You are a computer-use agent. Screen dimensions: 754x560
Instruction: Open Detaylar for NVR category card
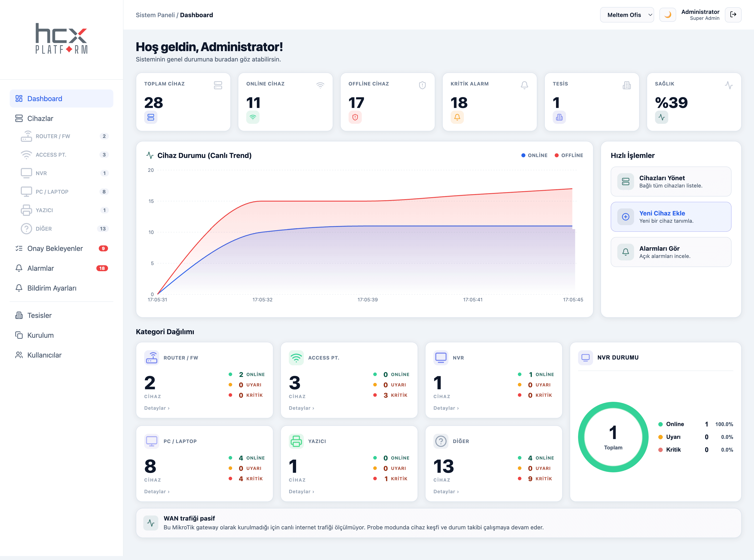(446, 408)
